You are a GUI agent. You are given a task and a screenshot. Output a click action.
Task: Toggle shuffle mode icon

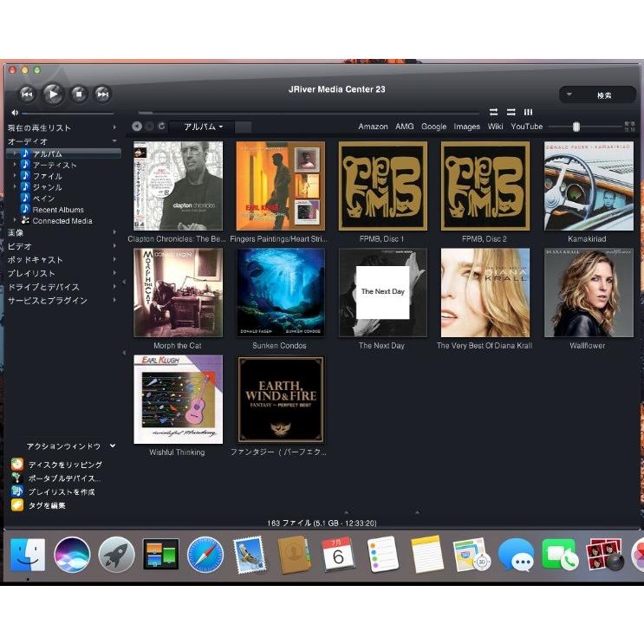tap(511, 112)
